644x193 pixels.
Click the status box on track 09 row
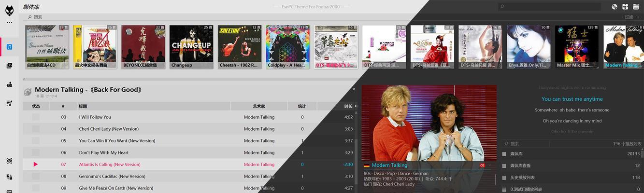point(36,188)
